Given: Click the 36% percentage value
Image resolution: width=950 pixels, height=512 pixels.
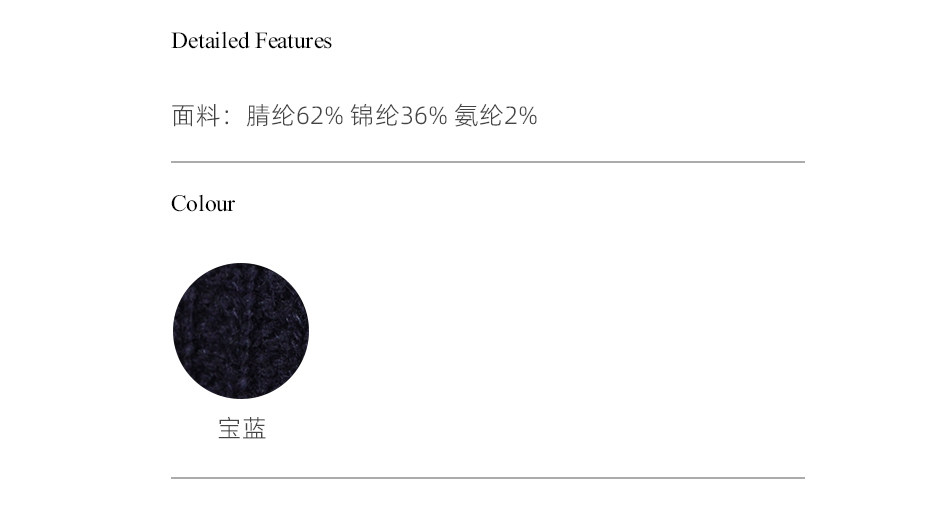Looking at the screenshot, I should (x=424, y=116).
